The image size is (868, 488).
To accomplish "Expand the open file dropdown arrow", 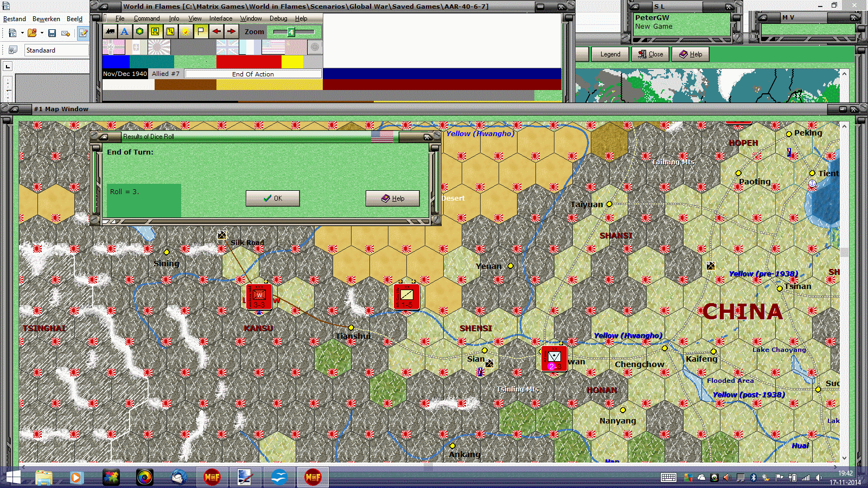I will [x=42, y=33].
